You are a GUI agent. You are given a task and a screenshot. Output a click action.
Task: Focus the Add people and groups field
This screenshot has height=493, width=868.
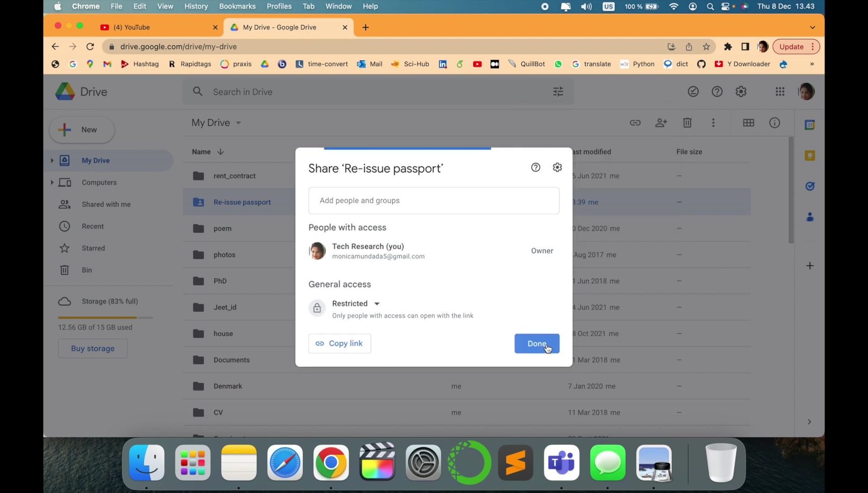coord(434,200)
